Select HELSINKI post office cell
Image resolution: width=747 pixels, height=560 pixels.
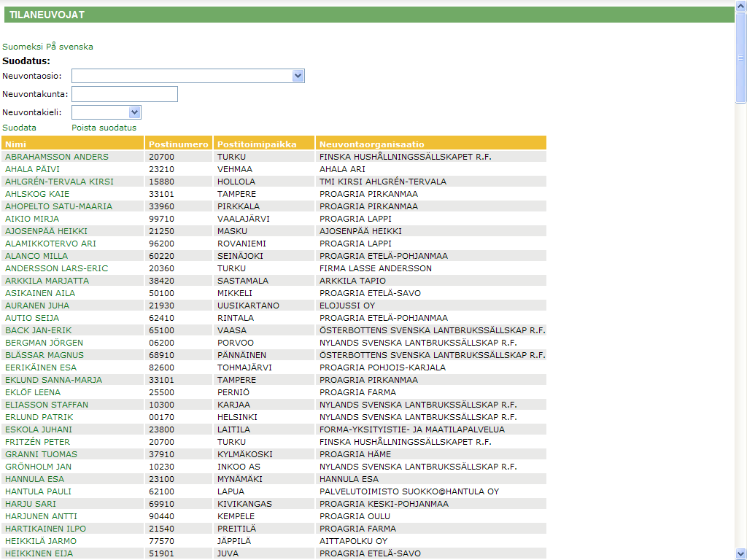tap(264, 416)
